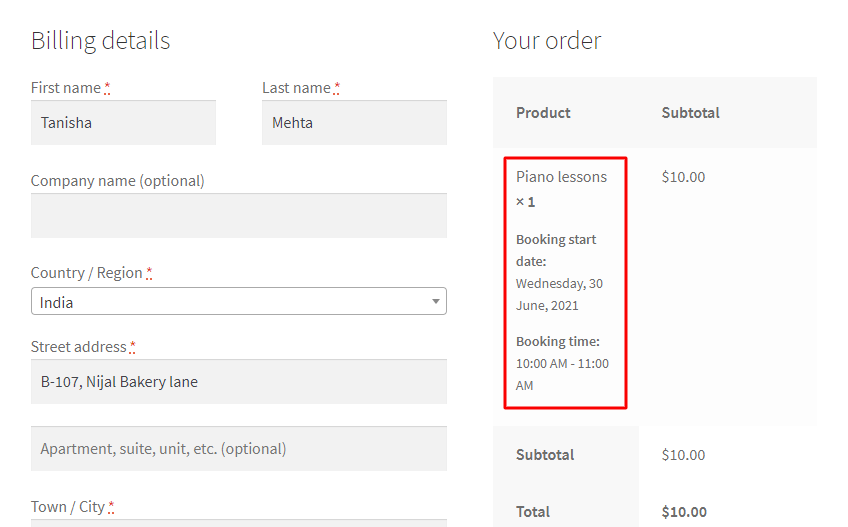Click the Booking start date label
Screen dimensions: 848x527
[x=556, y=251]
